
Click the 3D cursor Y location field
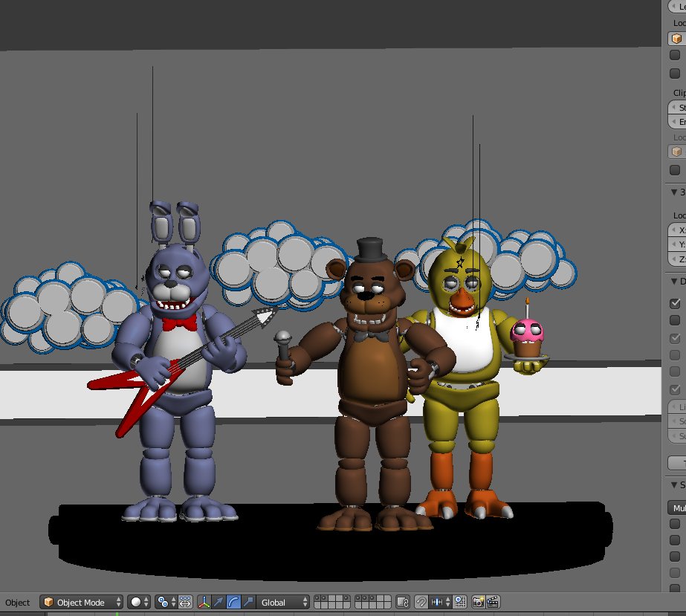pos(677,244)
